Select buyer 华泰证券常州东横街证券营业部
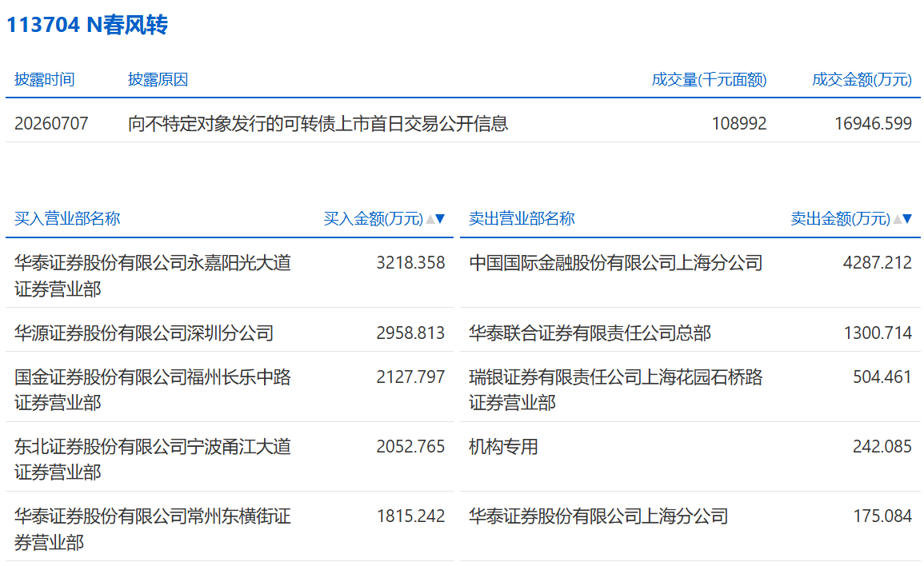The height and width of the screenshot is (566, 924). click(153, 529)
